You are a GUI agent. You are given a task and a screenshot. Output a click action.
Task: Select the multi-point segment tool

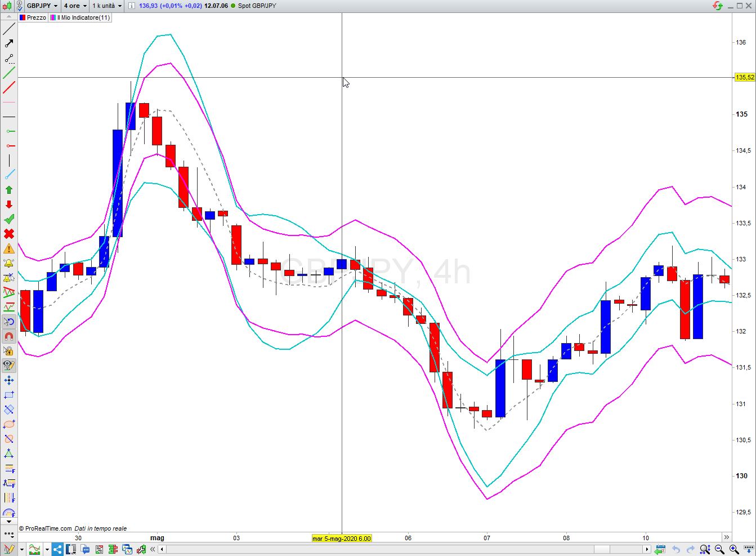[9, 58]
